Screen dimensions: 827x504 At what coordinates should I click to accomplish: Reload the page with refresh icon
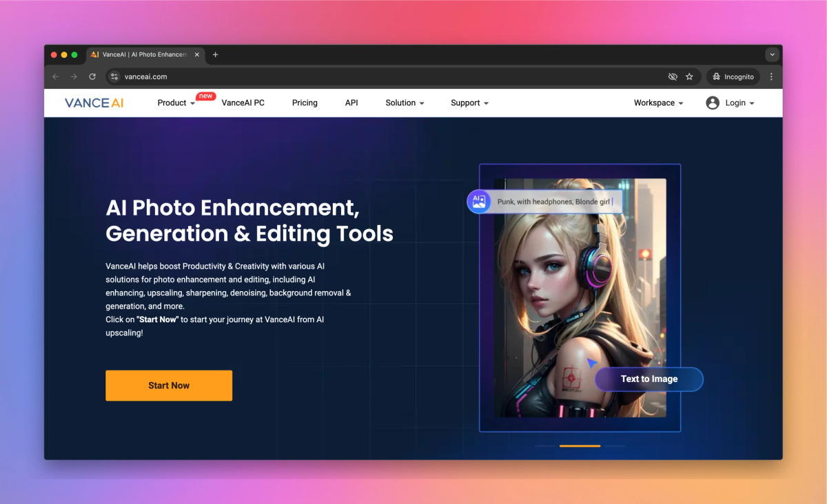[x=92, y=76]
